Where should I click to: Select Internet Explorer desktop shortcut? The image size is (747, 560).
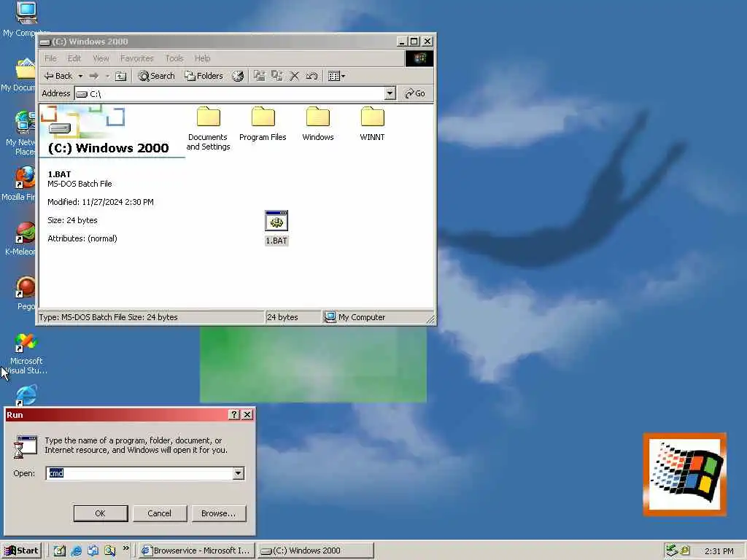[26, 395]
